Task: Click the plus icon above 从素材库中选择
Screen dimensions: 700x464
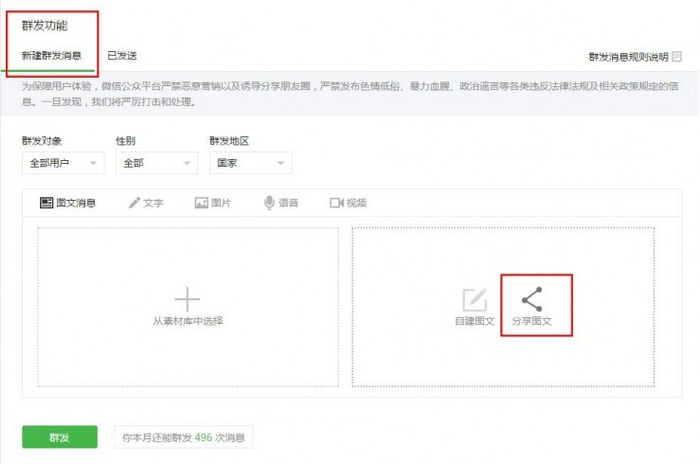Action: pyautogui.click(x=188, y=299)
